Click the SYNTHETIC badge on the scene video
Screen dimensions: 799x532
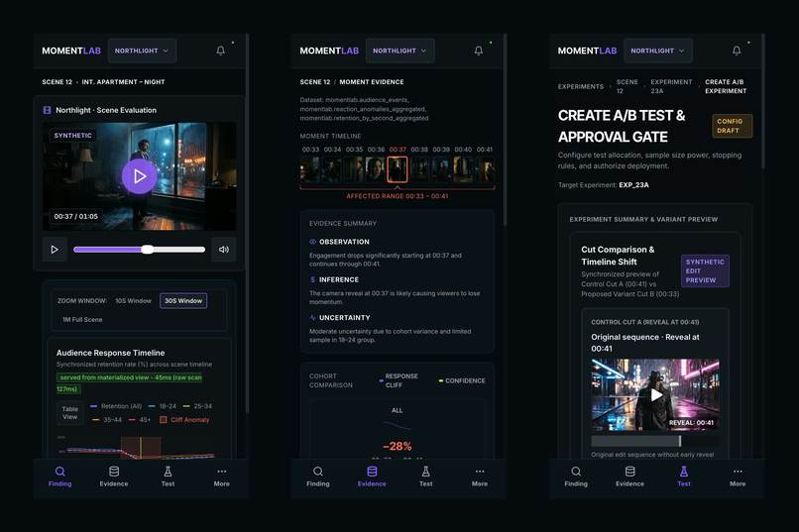73,136
